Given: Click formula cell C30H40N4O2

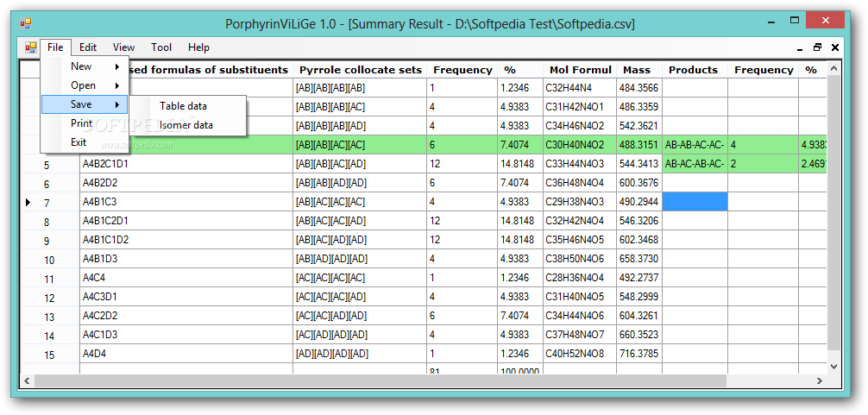Looking at the screenshot, I should coord(580,145).
